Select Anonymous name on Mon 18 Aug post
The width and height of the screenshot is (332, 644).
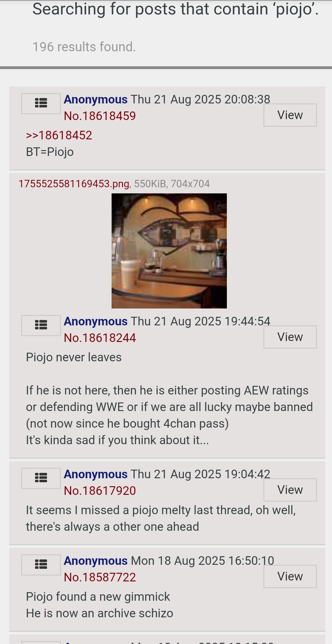tap(96, 561)
